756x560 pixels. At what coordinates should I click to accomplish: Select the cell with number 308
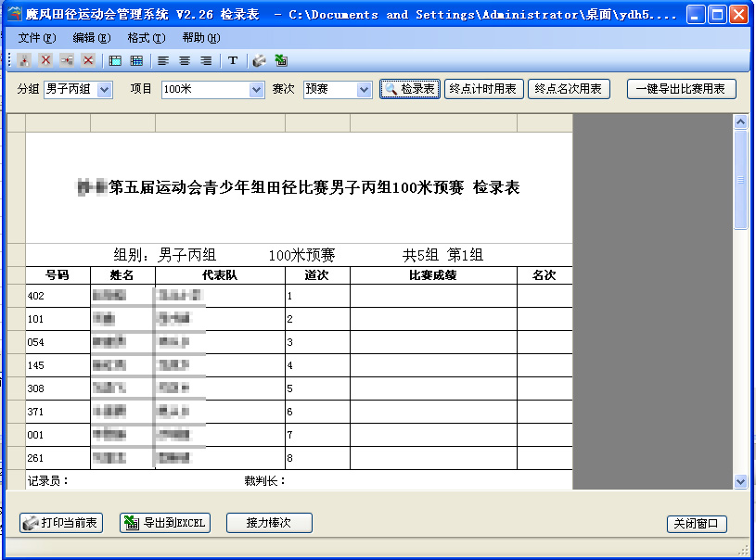(58, 388)
